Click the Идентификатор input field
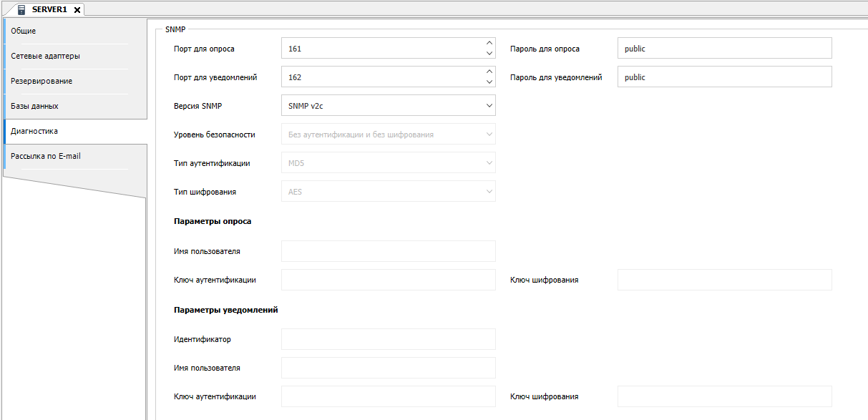The width and height of the screenshot is (868, 420). pos(388,339)
